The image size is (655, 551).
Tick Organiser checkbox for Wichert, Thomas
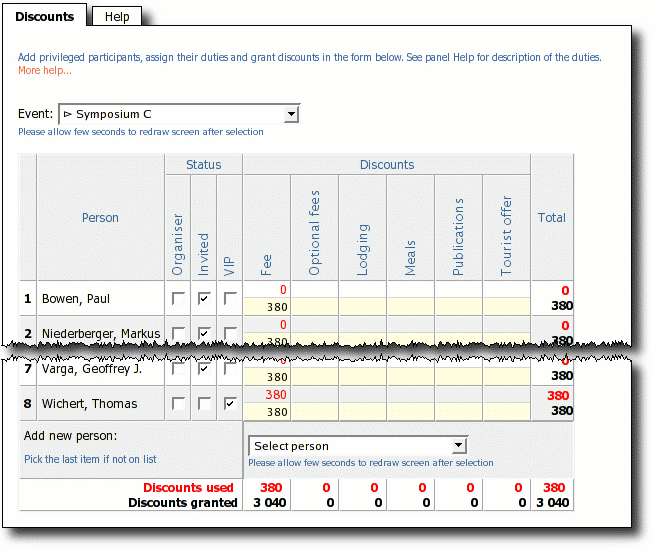pos(178,404)
